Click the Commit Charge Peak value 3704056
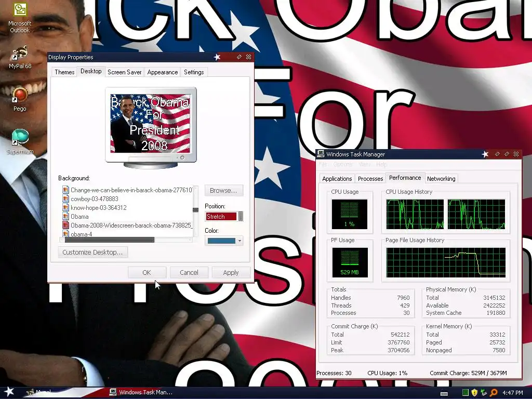Viewport: 532px width, 399px height. (398, 350)
